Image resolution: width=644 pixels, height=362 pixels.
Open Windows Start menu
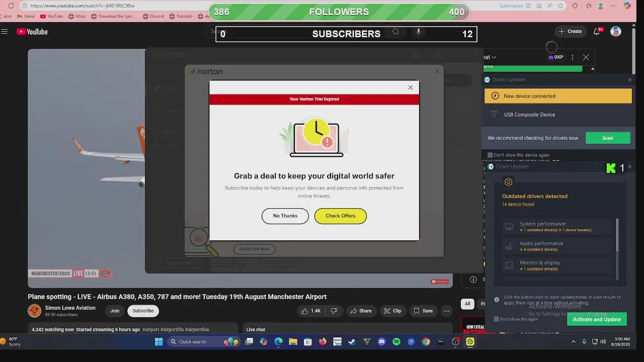point(159,342)
